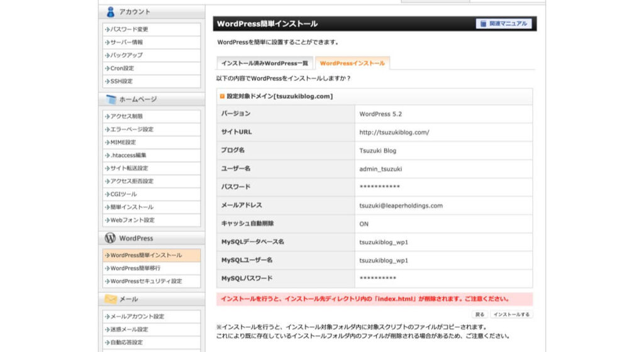Open アクセス制限 settings
Image resolution: width=644 pixels, height=352 pixels.
click(152, 116)
